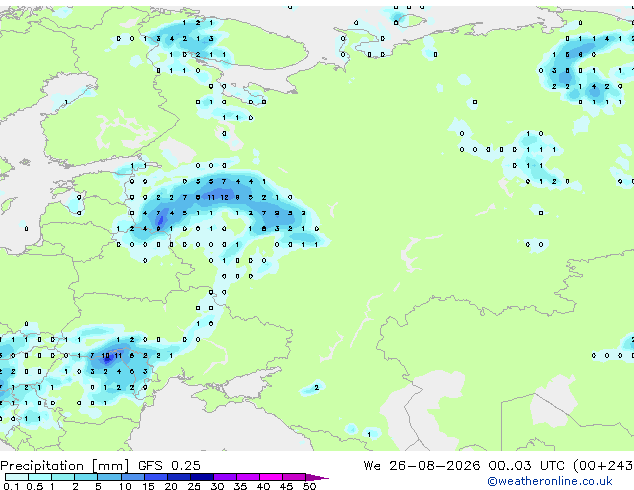
Task: Select legend swatch between 20 and 25
Action: [x=179, y=477]
